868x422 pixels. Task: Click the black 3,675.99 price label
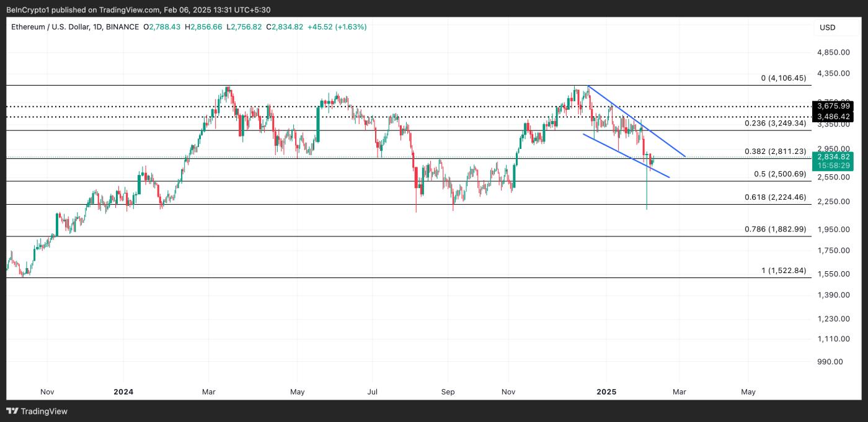click(x=835, y=106)
